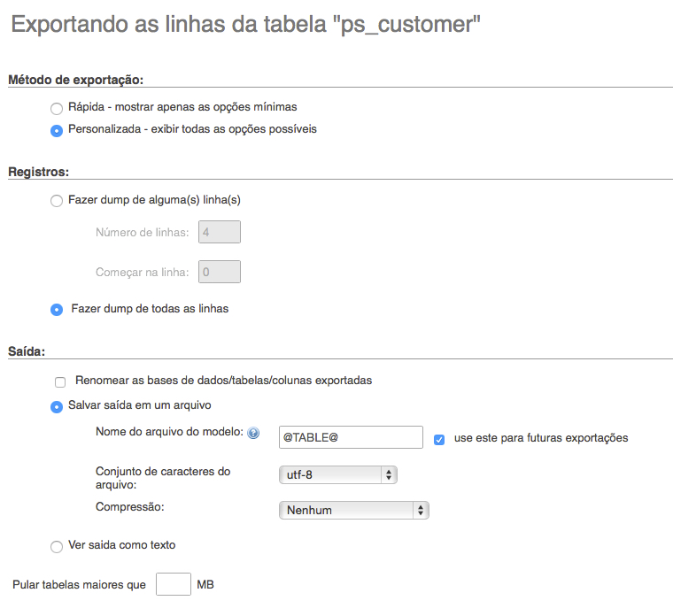Open the Compressão Nenhum dropdown

coord(353,510)
